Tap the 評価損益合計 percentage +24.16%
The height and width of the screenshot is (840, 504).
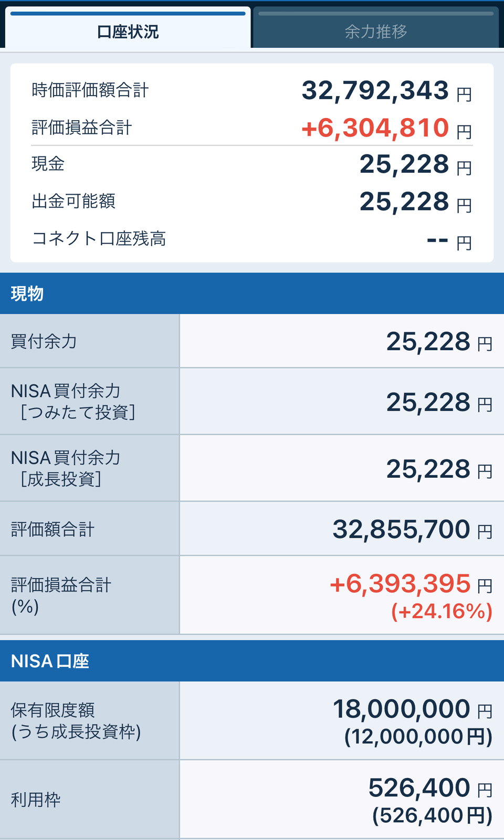click(x=442, y=612)
